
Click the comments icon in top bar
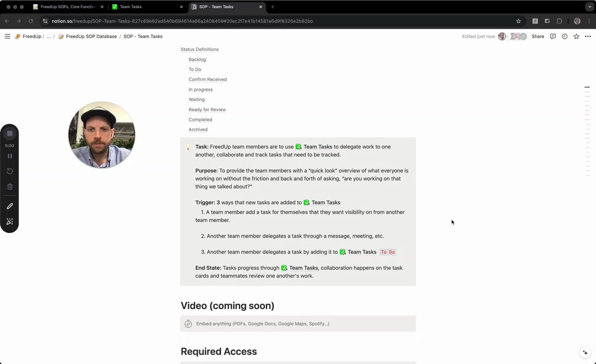tap(552, 36)
